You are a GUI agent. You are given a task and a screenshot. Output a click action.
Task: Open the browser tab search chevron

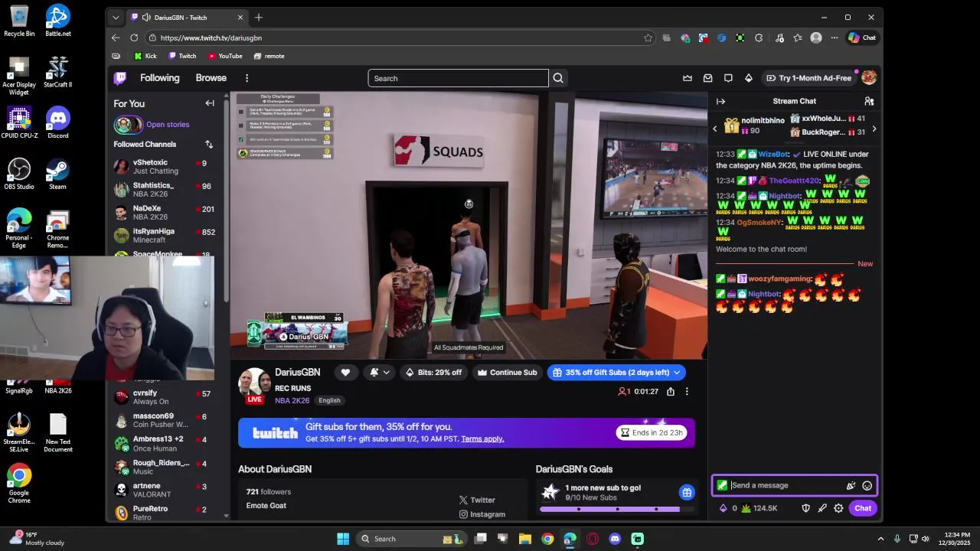point(116,17)
